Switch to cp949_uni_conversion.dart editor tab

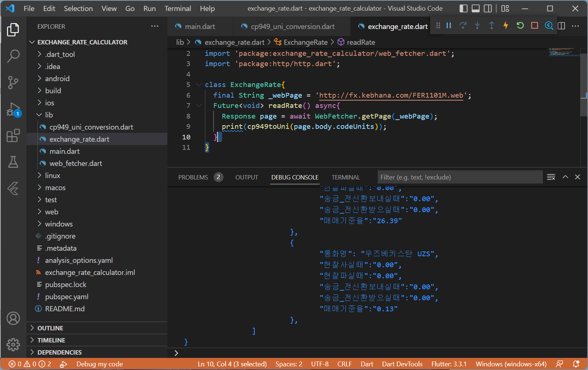tap(293, 26)
